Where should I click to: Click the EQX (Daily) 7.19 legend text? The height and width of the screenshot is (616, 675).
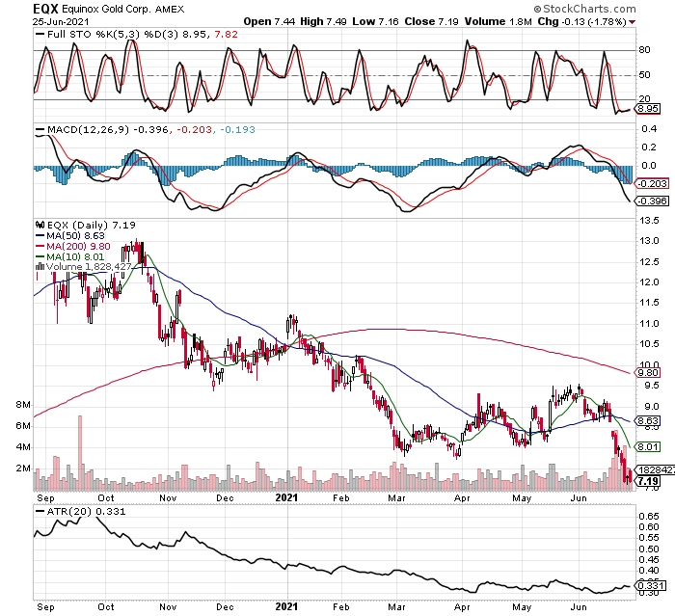[x=92, y=225]
